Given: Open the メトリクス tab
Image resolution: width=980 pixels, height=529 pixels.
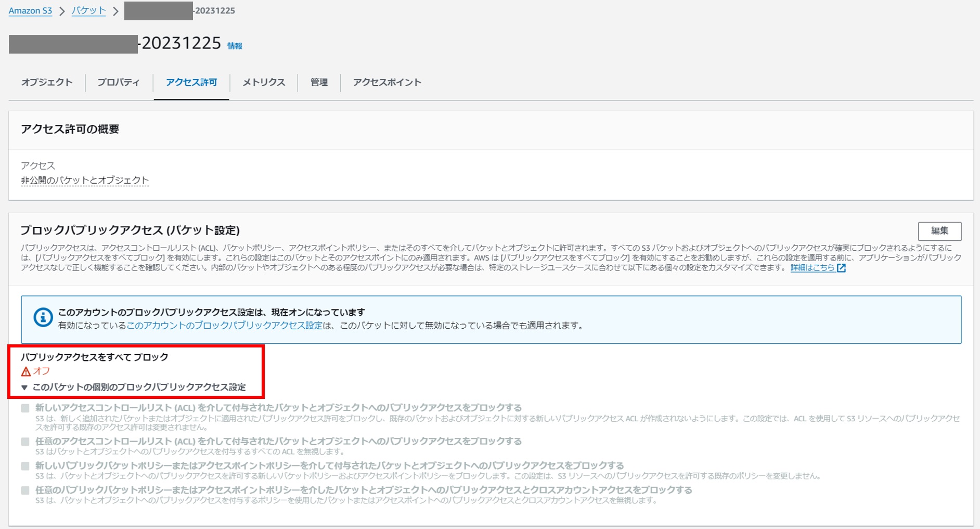Looking at the screenshot, I should tap(263, 82).
